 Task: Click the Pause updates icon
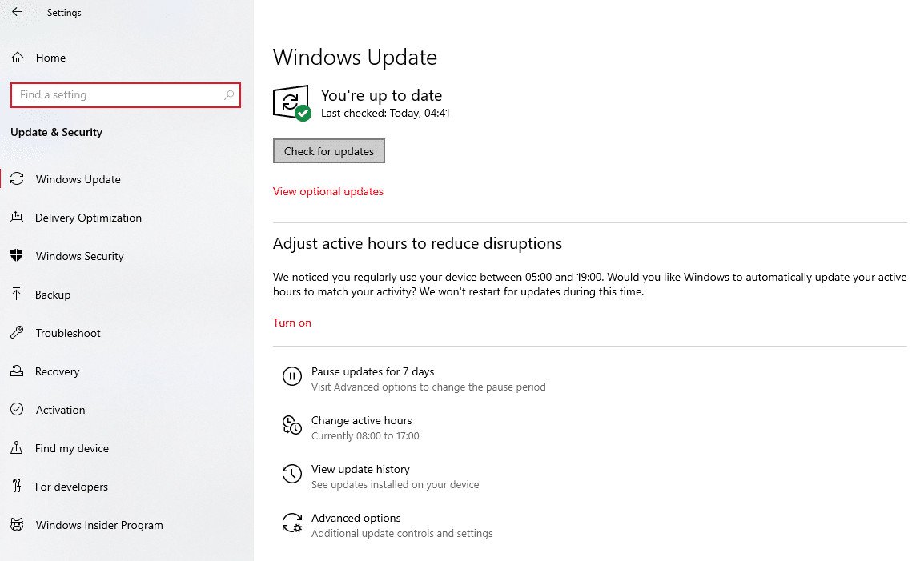[292, 376]
